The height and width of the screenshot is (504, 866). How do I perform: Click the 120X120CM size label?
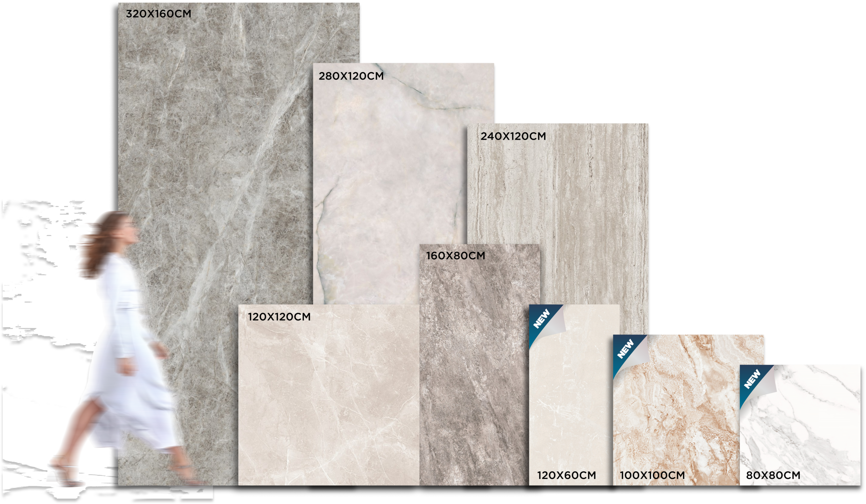click(x=279, y=317)
